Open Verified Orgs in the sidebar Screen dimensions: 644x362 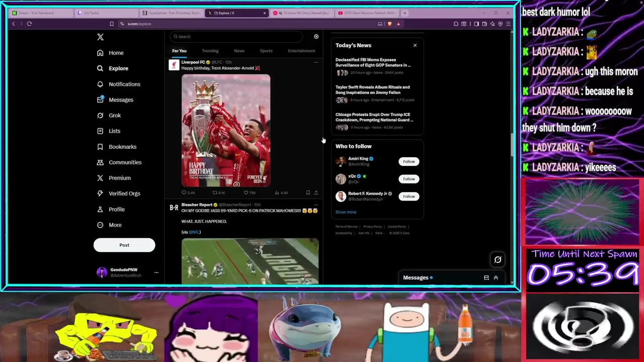[119, 194]
